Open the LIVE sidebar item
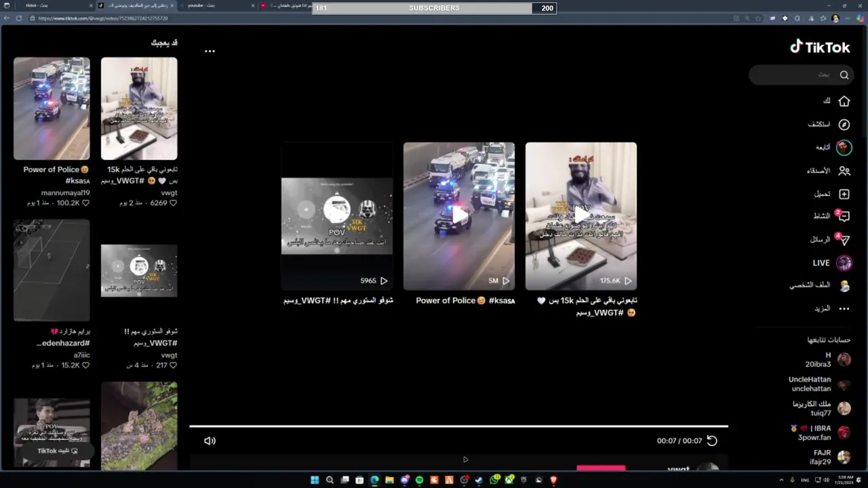 (x=833, y=263)
